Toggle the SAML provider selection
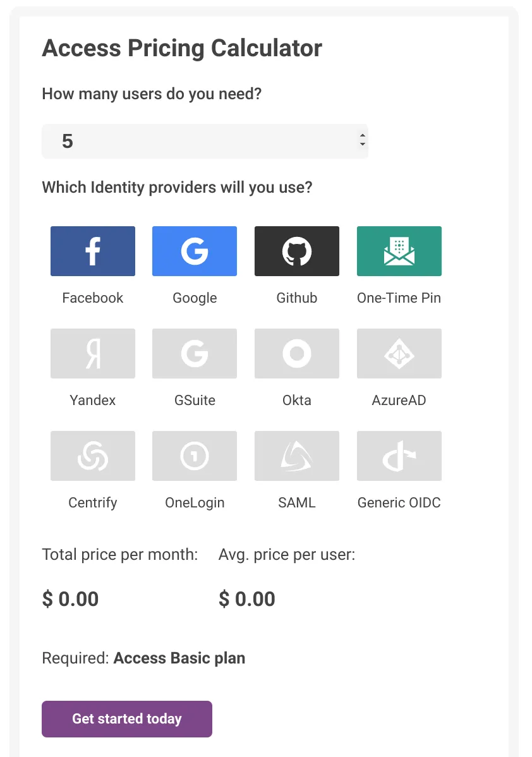The image size is (532, 757). 296,456
